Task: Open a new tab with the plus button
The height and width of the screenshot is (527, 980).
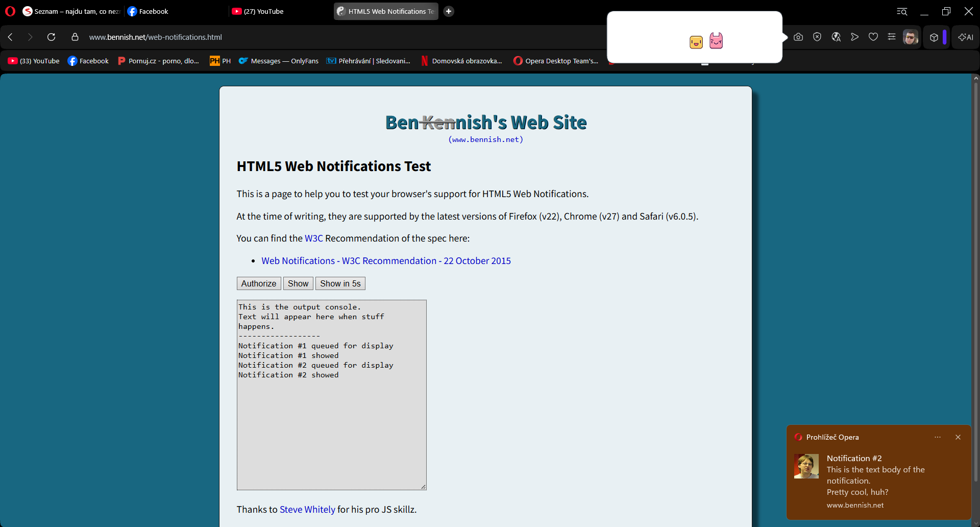Action: 449,11
